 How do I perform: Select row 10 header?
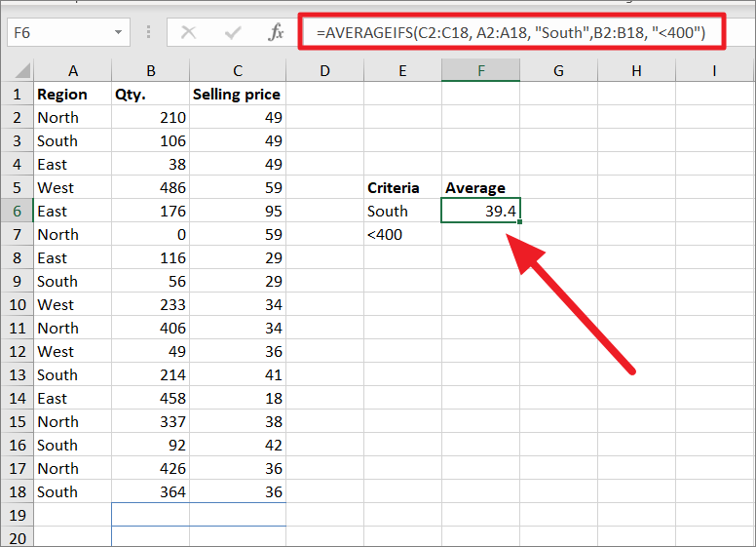pyautogui.click(x=18, y=304)
